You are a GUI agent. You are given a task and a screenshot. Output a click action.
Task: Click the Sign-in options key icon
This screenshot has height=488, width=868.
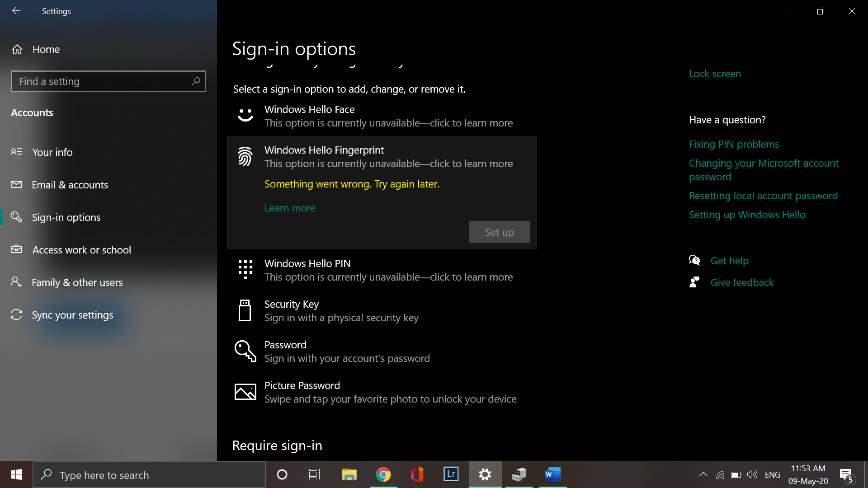point(16,217)
